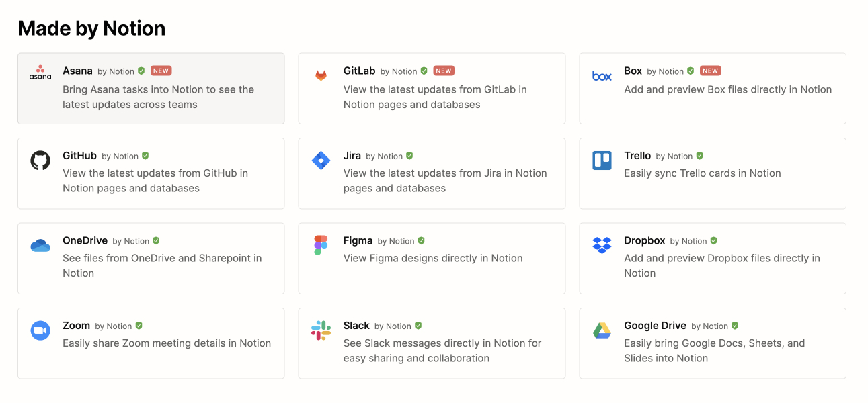
Task: Open the Asana integration title
Action: pos(77,71)
